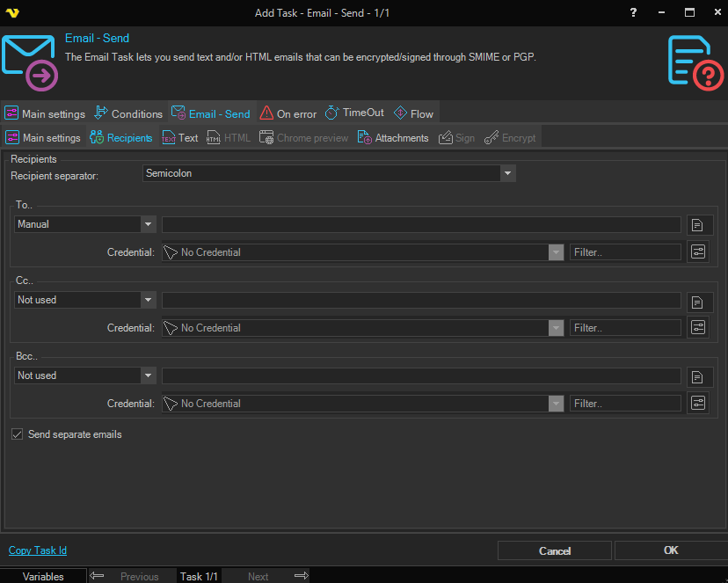Open the Cc Not used dropdown
The image size is (728, 583).
tap(148, 300)
